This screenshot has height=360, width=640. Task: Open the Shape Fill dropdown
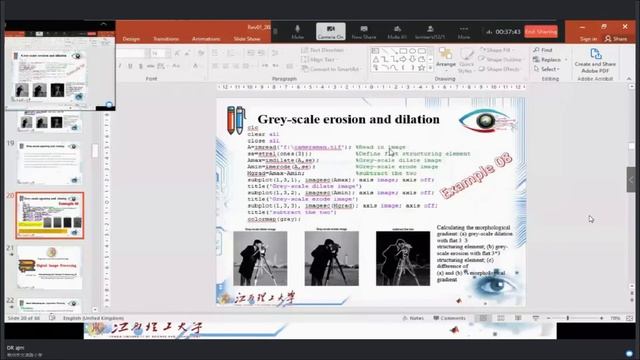pos(496,50)
